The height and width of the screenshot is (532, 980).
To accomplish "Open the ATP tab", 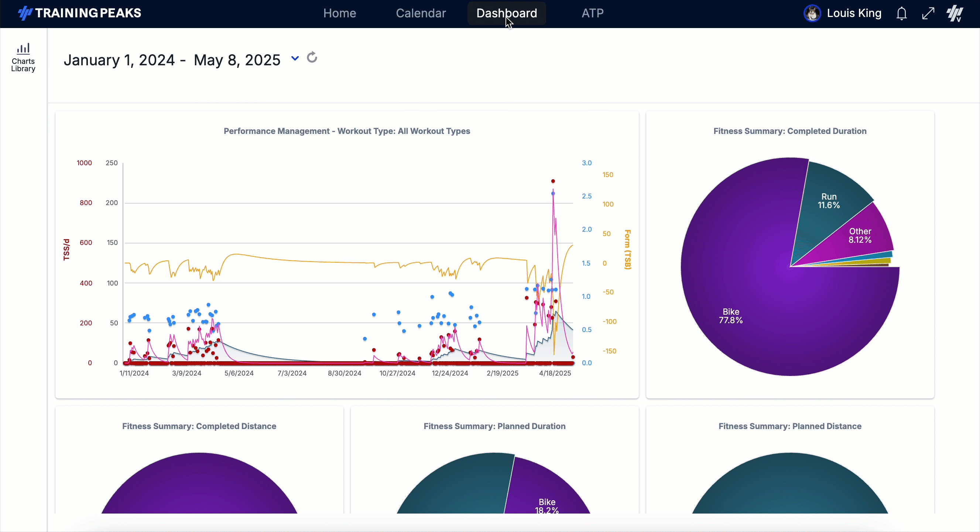I will coord(592,13).
